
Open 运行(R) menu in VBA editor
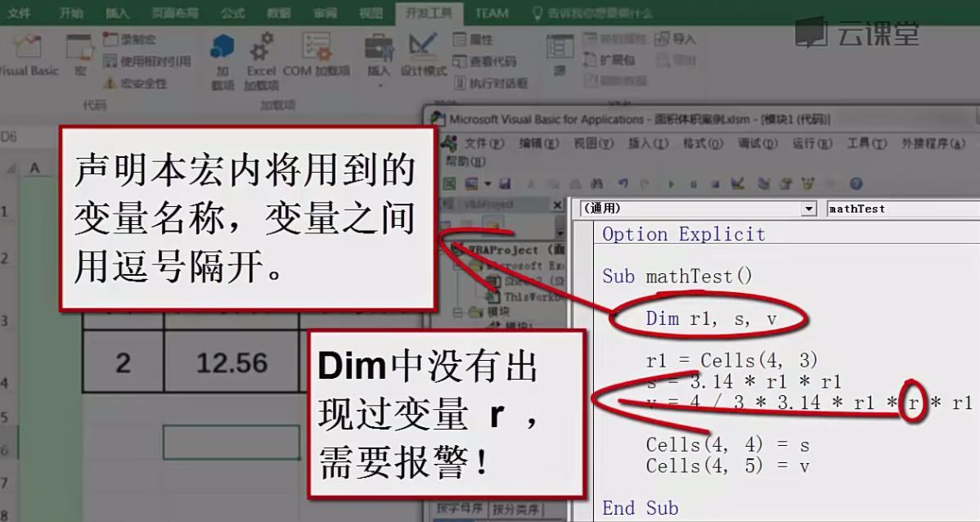coord(811,144)
